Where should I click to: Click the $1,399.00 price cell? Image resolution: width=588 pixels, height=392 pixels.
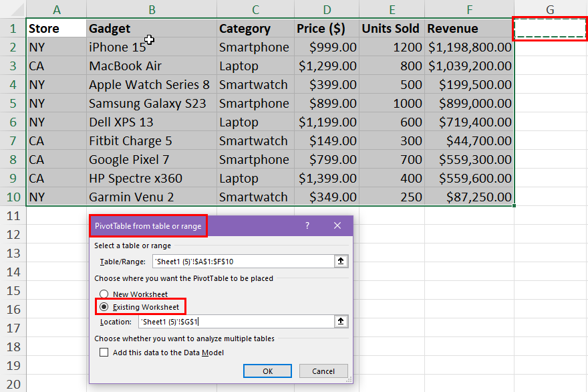click(327, 178)
